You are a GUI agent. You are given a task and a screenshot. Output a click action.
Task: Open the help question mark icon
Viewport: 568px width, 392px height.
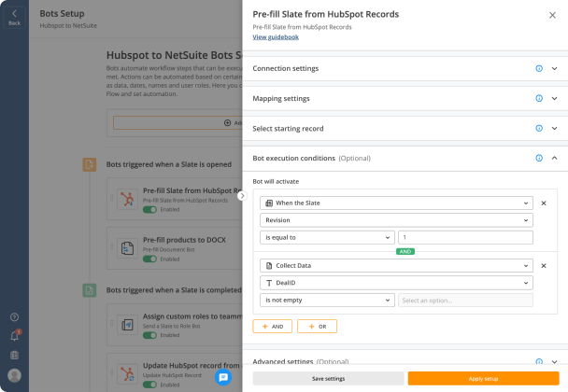[14, 317]
